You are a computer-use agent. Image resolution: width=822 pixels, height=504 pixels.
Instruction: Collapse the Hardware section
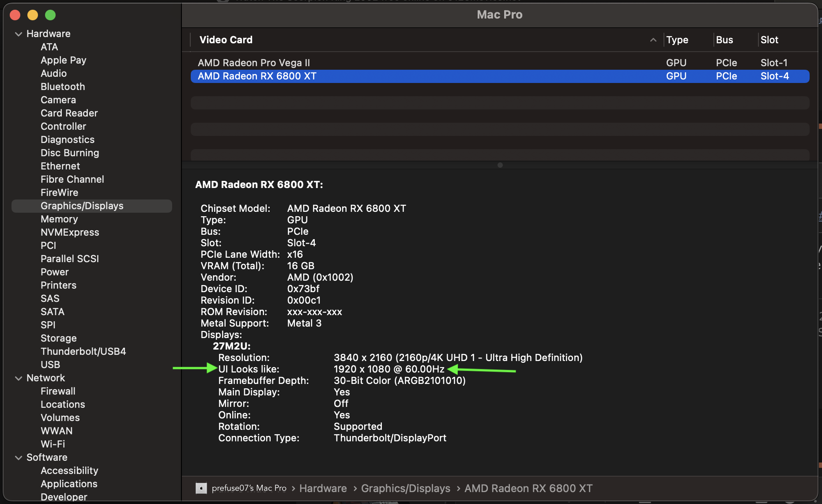coord(19,34)
